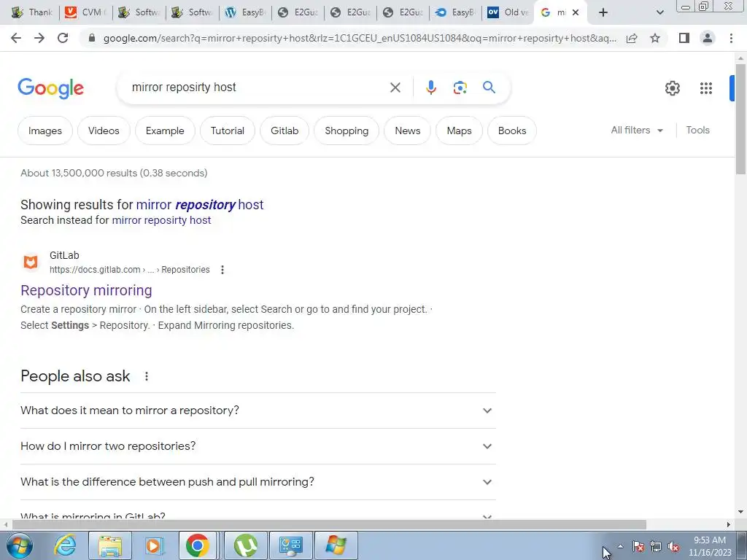Switch to Maps results
Screen dimensions: 747x560
tap(459, 131)
